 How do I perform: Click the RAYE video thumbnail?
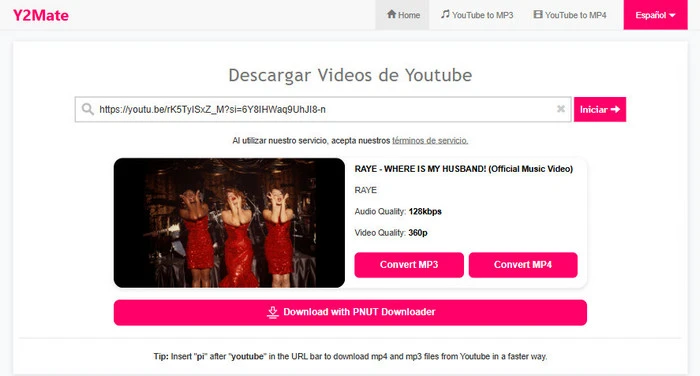pyautogui.click(x=229, y=222)
